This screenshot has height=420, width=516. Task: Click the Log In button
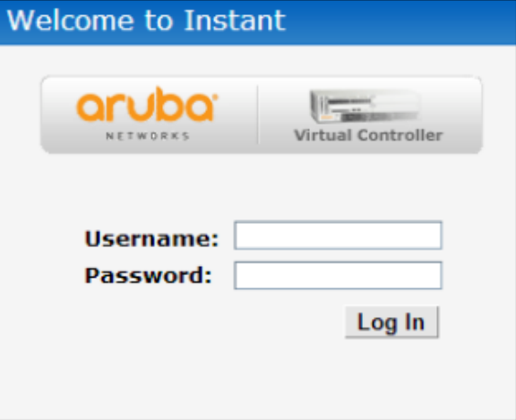[x=391, y=322]
